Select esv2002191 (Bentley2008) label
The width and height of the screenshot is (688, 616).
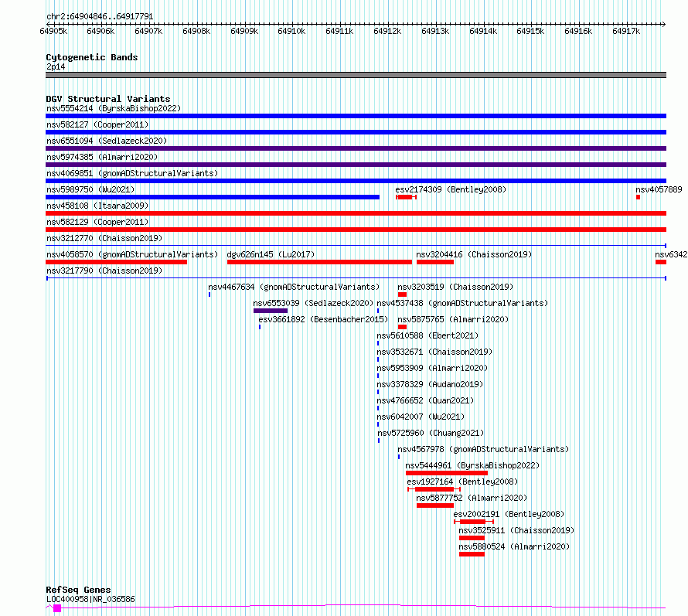pos(509,514)
